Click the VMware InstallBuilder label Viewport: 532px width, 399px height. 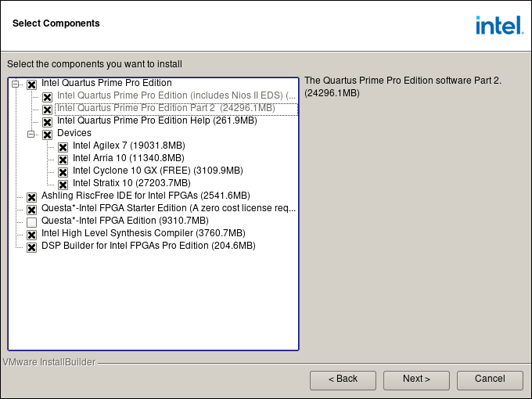tap(49, 362)
